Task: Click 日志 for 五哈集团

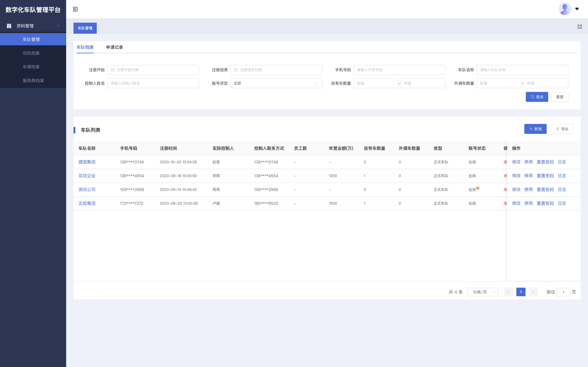Action: (562, 203)
